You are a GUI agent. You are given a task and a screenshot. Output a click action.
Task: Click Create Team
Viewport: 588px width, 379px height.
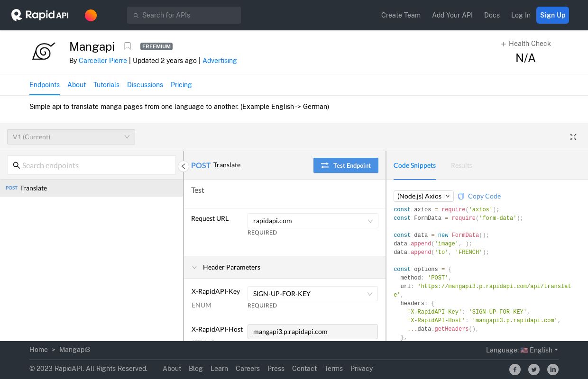coord(401,15)
